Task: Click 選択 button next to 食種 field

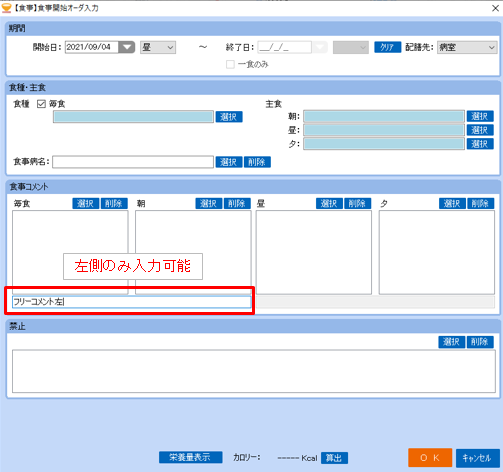Action: (x=229, y=117)
